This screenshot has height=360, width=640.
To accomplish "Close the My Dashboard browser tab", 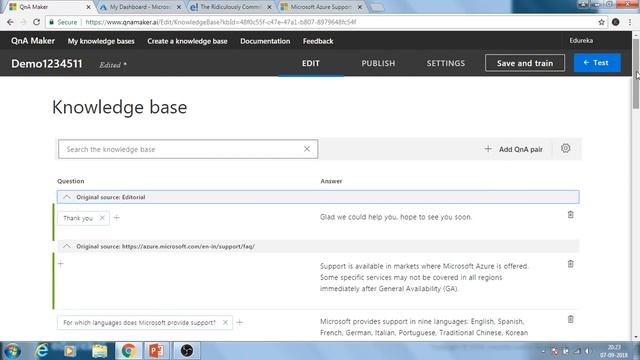I will [179, 7].
